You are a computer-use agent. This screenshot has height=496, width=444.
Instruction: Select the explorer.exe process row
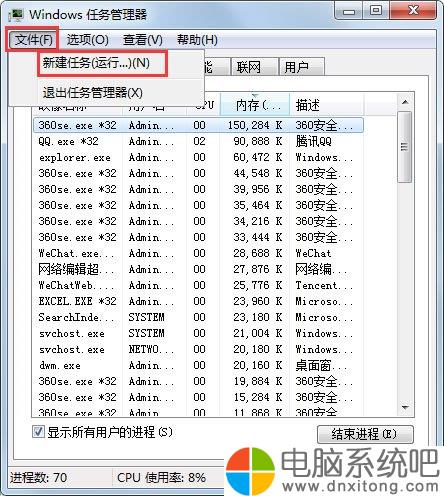198,157
